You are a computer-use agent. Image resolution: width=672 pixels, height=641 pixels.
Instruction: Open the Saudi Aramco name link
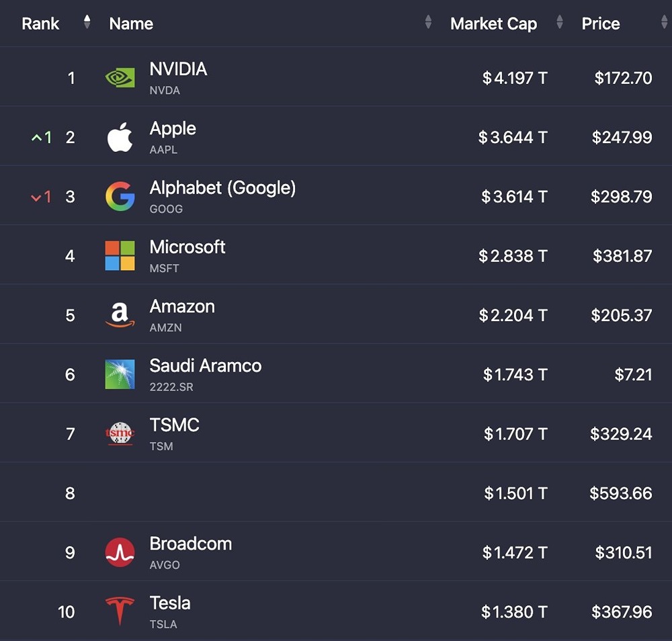tap(206, 366)
